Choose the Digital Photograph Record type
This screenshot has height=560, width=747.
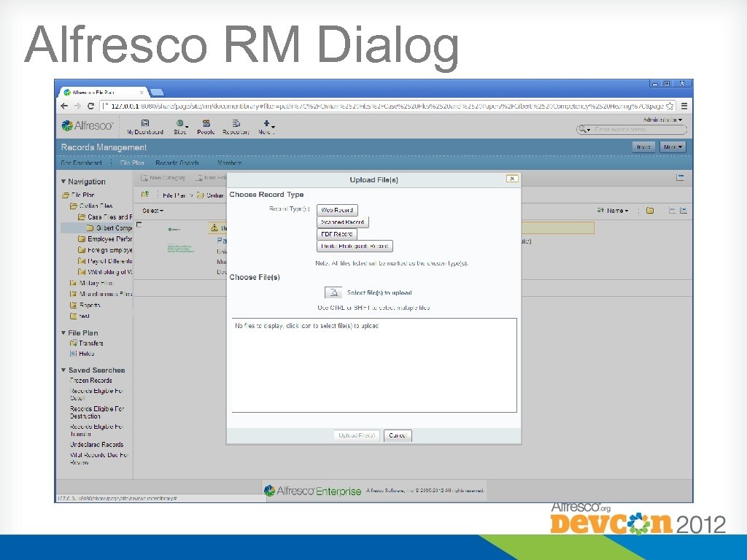(x=355, y=246)
